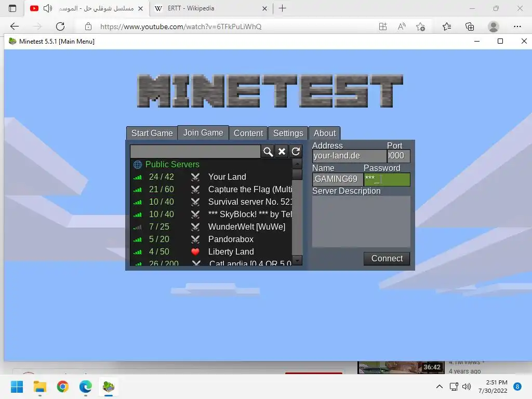Click player count 7 / 25
The height and width of the screenshot is (399, 532).
[x=159, y=227]
